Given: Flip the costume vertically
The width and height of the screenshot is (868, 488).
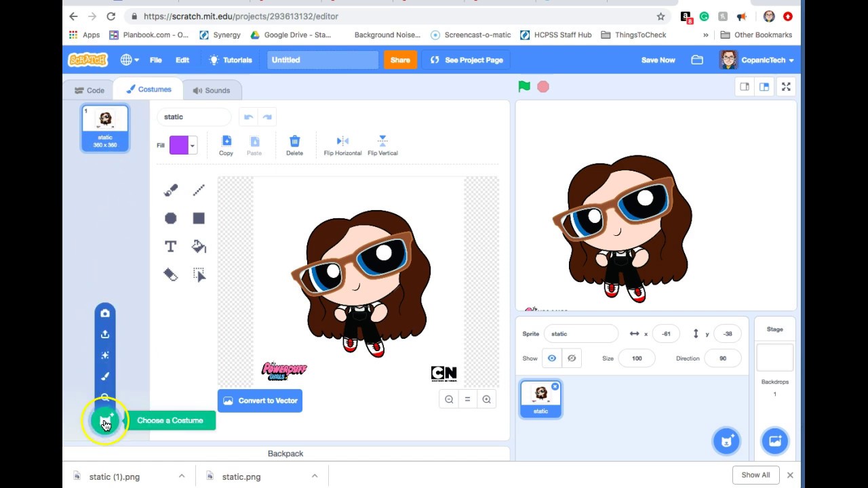Looking at the screenshot, I should tap(382, 145).
